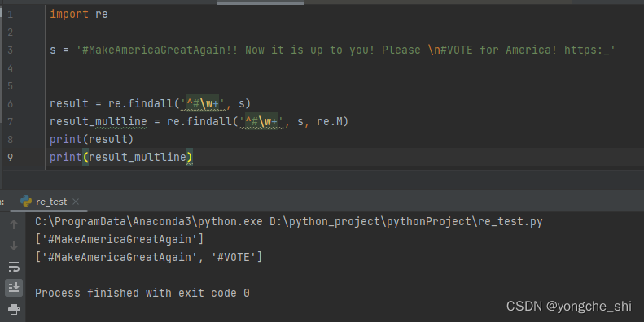The image size is (644, 322).
Task: Click the 'import' keyword on line 1
Action: click(69, 15)
